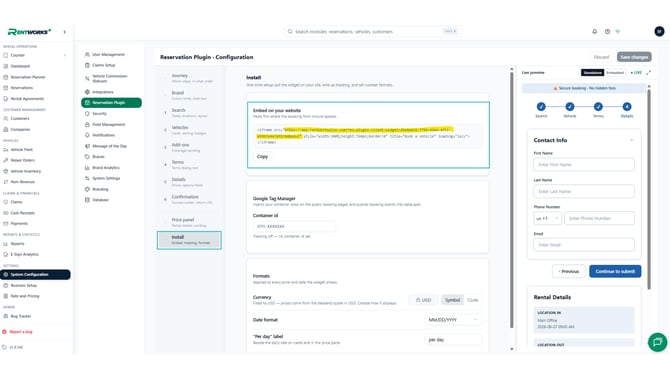Open the Dashboard icon in sidebar
This screenshot has height=376, width=670.
[x=6, y=66]
